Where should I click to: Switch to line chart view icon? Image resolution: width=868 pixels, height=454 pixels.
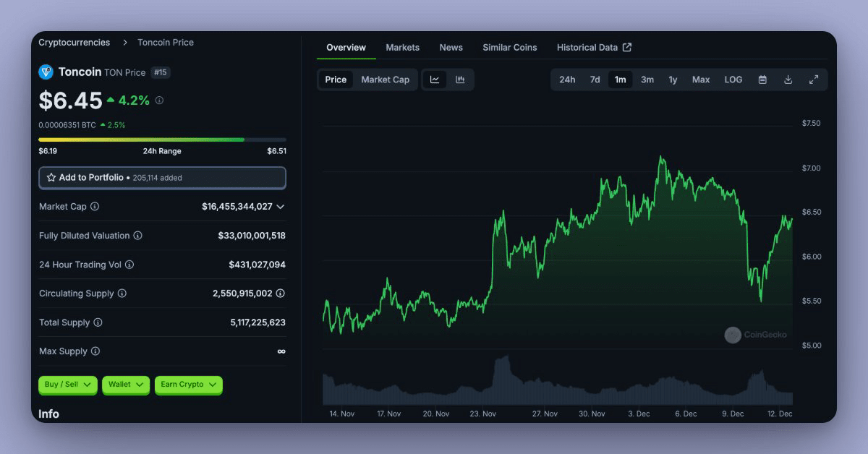click(435, 80)
